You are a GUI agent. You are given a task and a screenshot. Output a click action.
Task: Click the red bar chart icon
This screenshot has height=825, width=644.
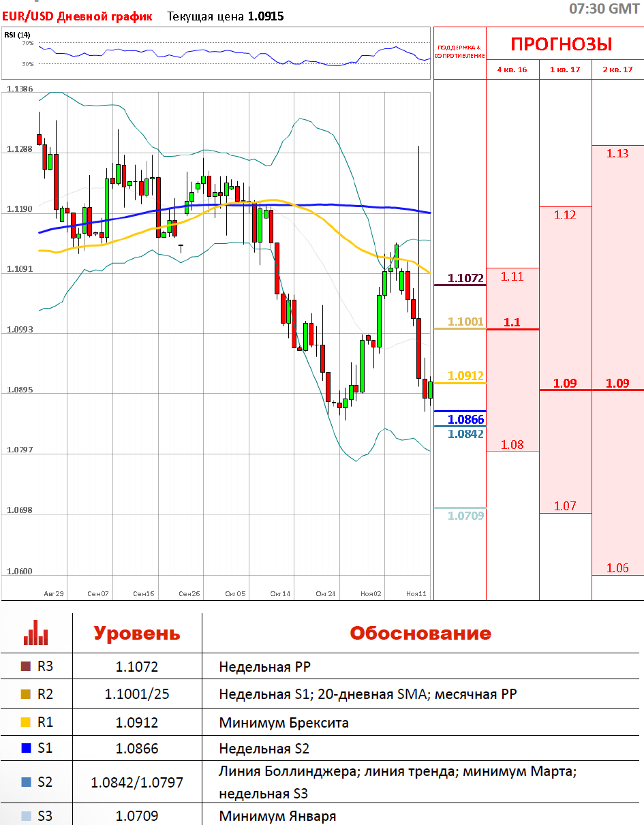[35, 633]
